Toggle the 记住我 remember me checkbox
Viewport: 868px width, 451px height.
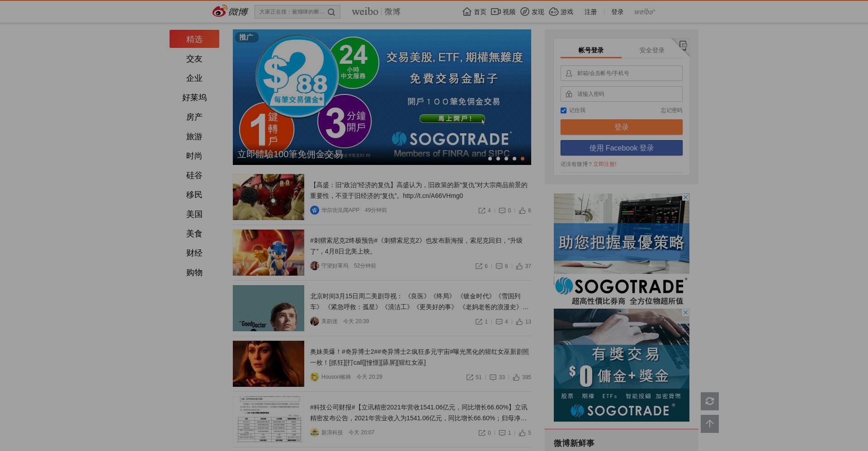tap(563, 110)
